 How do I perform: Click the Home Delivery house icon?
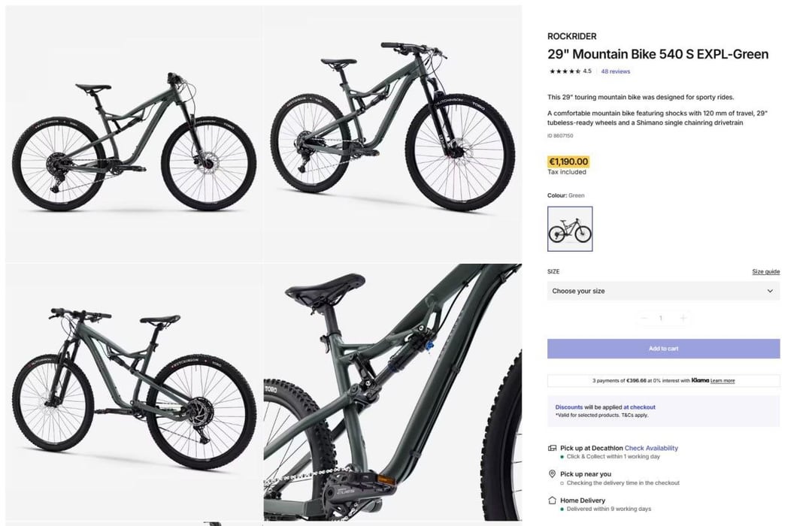pos(552,500)
